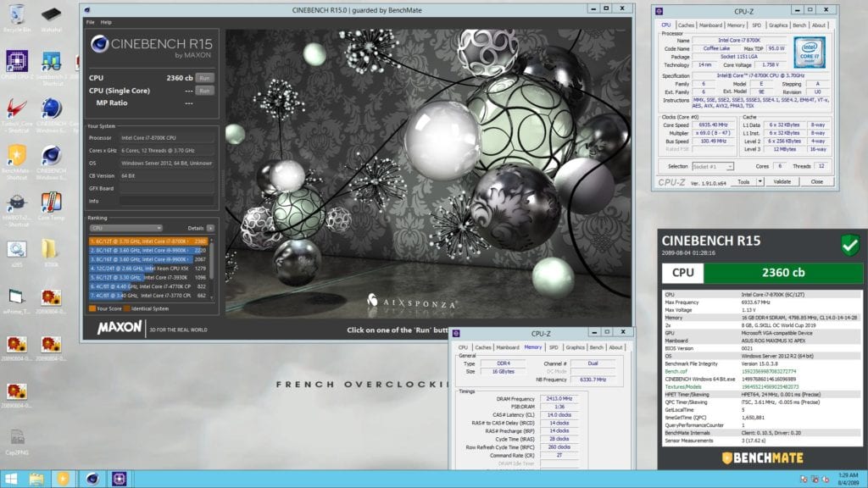
Task: Click the GFX Board field in Cinebench
Action: point(167,189)
